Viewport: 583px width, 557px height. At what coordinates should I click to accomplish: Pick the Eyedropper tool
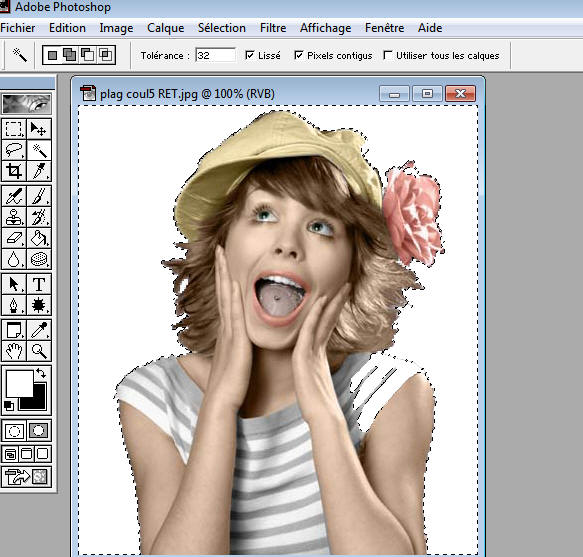pos(39,330)
